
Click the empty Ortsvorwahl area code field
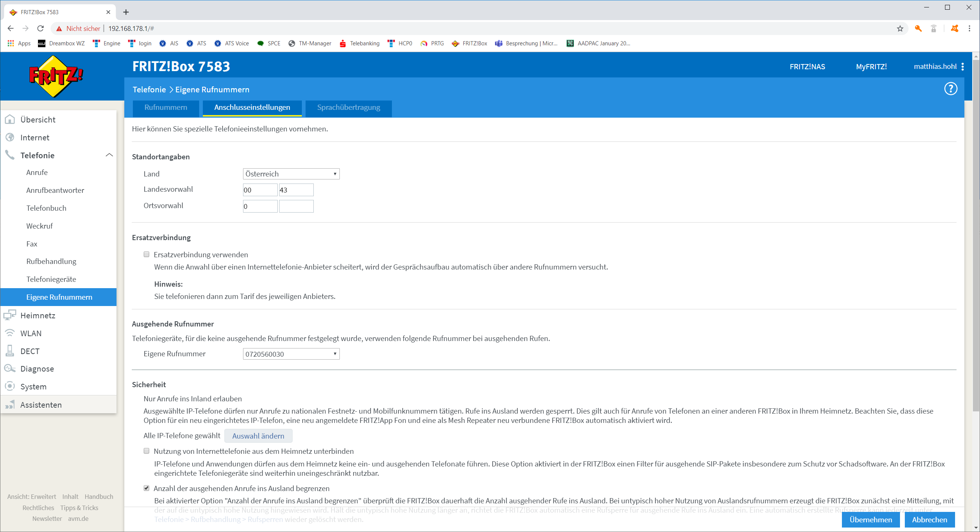(296, 206)
